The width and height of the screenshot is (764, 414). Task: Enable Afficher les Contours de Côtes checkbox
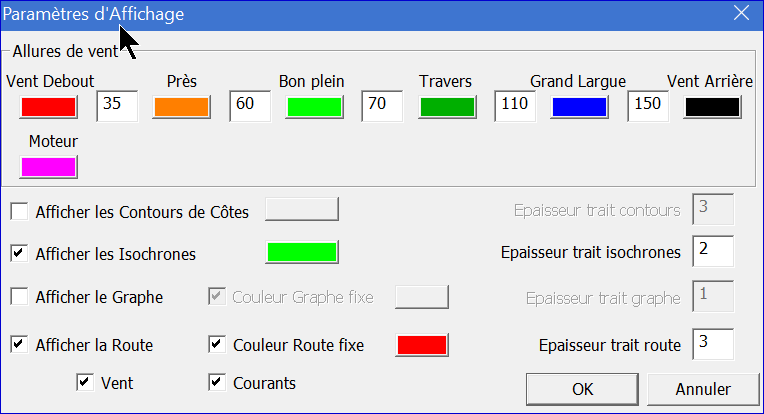(19, 212)
